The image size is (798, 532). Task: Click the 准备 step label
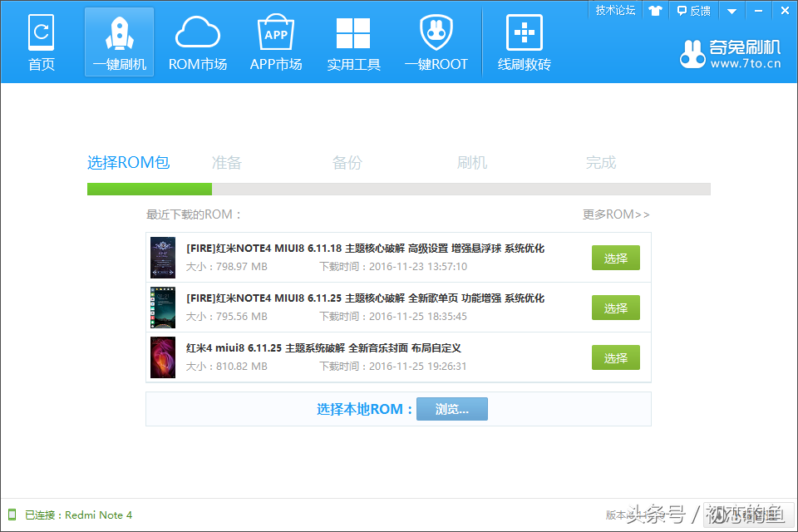[x=226, y=162]
